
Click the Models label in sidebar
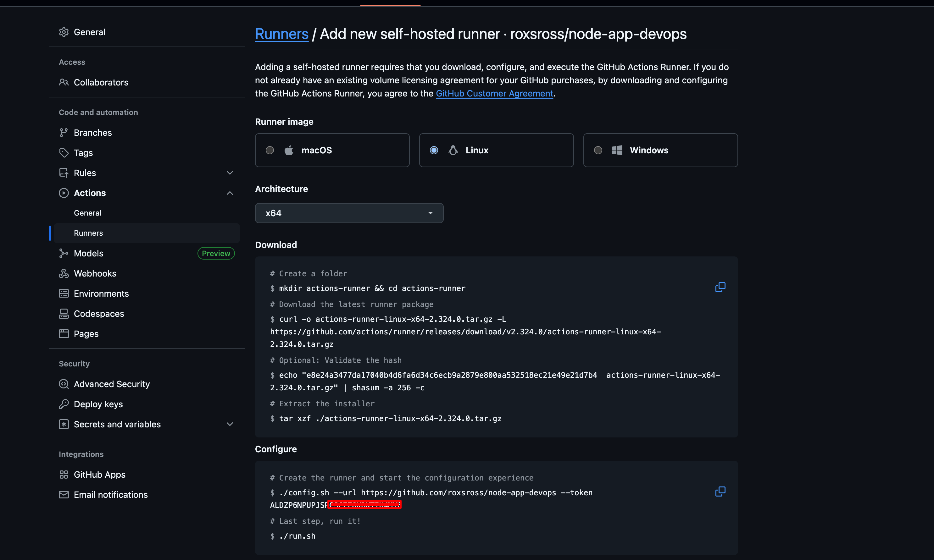point(88,253)
